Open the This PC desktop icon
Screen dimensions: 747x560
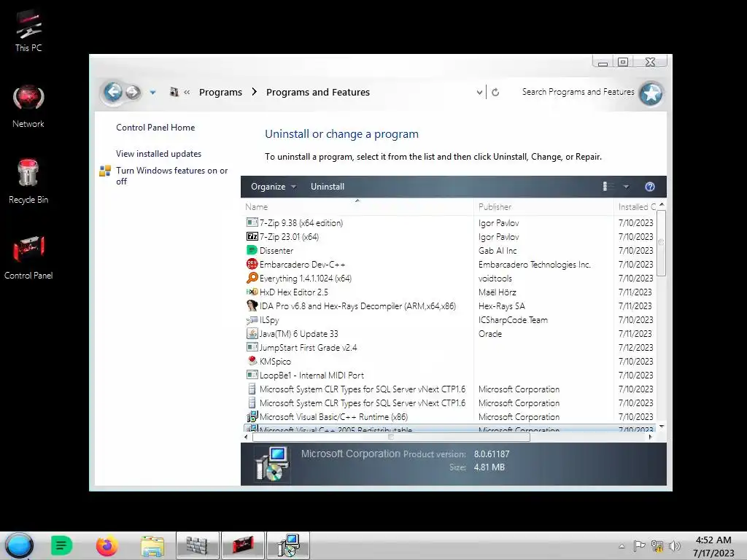[28, 31]
